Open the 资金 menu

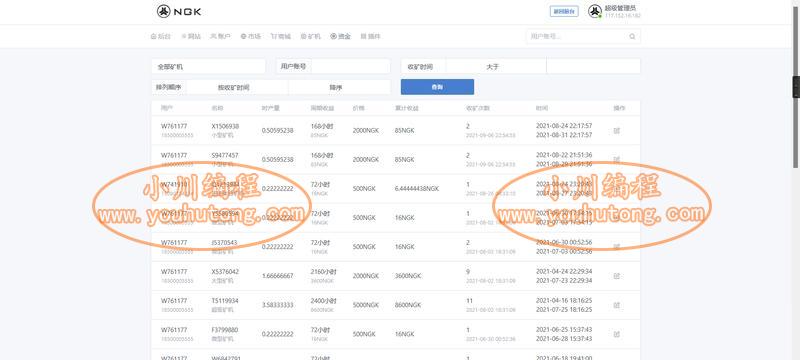coord(341,36)
